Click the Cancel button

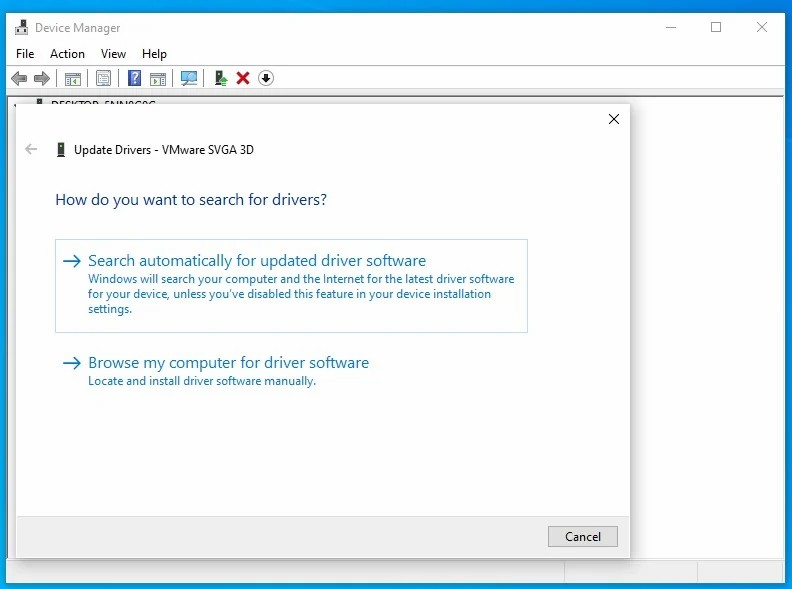[582, 536]
